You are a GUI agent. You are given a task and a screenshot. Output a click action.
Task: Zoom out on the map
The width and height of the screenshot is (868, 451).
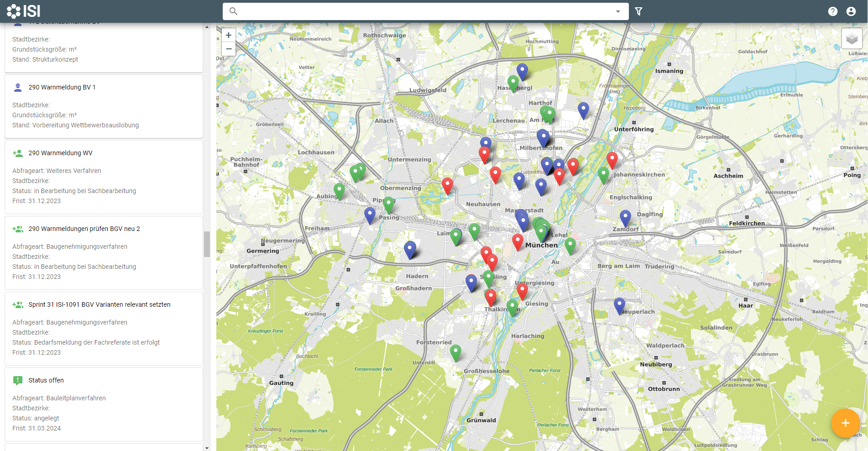(x=229, y=49)
